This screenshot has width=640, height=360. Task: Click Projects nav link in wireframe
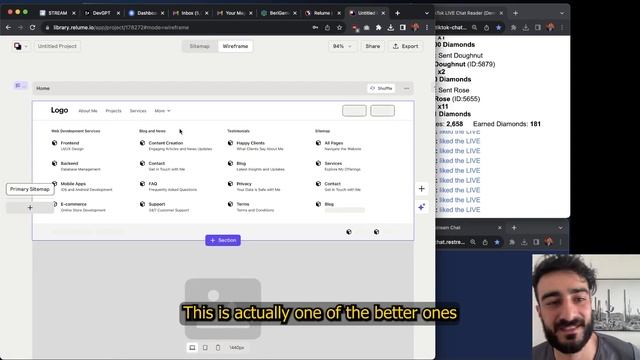113,111
